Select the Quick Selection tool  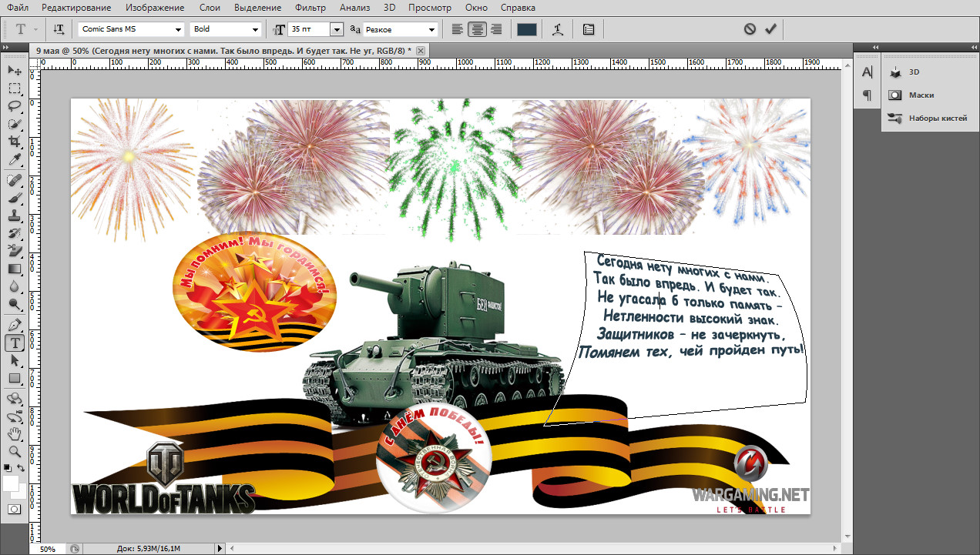pos(14,124)
